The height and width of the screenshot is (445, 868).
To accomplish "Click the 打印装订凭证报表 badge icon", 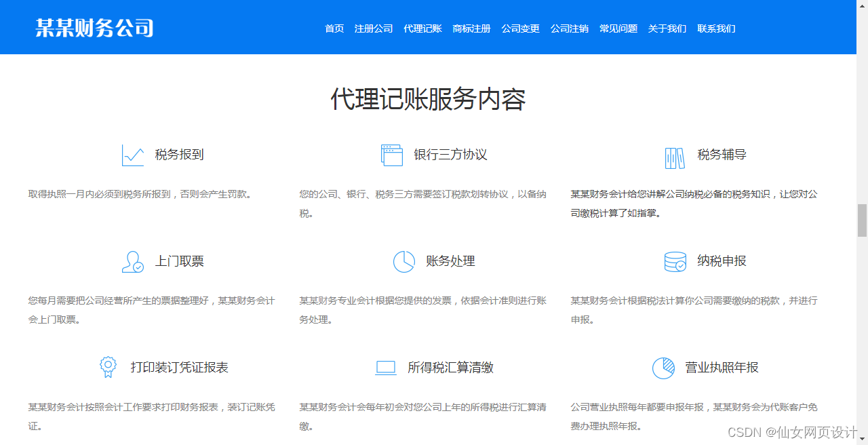I will click(x=108, y=367).
